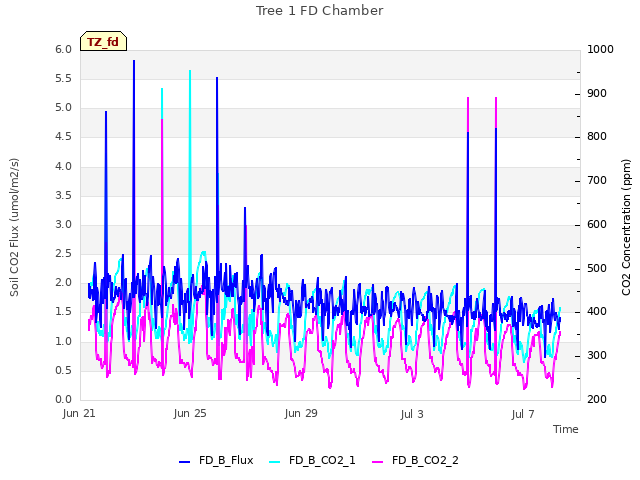Click the 1000 right axis tick label
The height and width of the screenshot is (480, 640).
[x=600, y=49]
